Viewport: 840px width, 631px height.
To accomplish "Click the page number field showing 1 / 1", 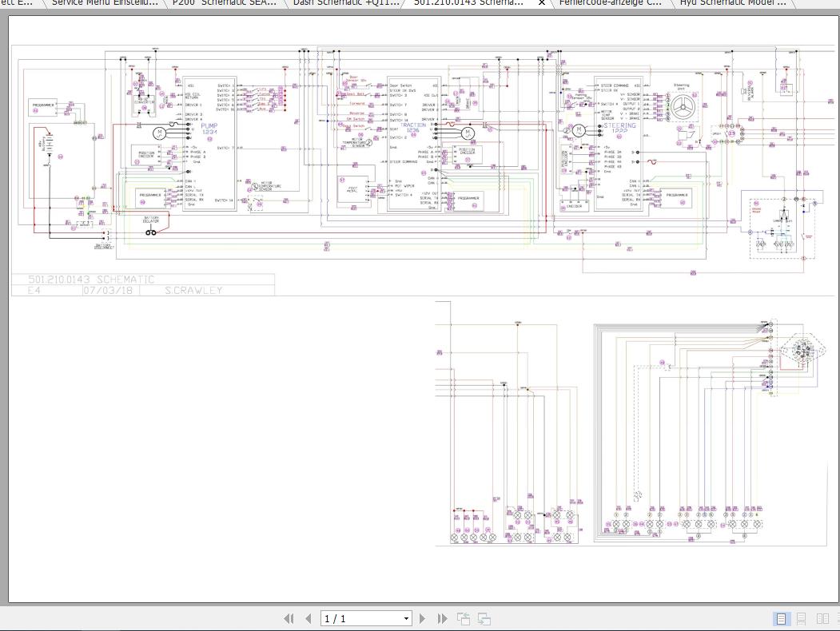I will 360,618.
